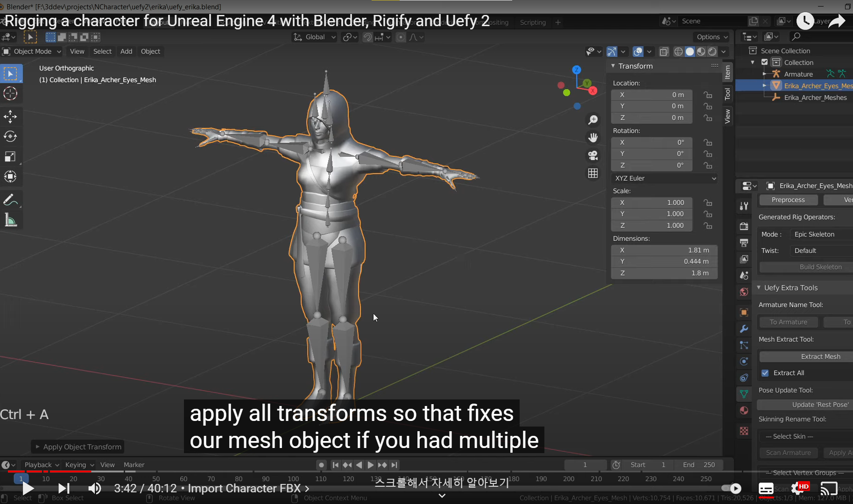Select the Measure tool
Viewport: 853px width, 504px height.
pos(10,220)
